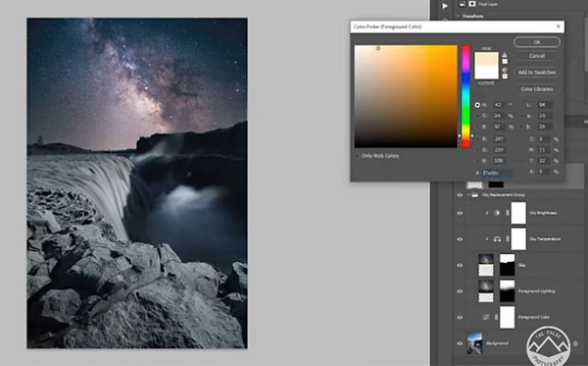Select Foreground Lighting mask thumbnail

[x=507, y=291]
